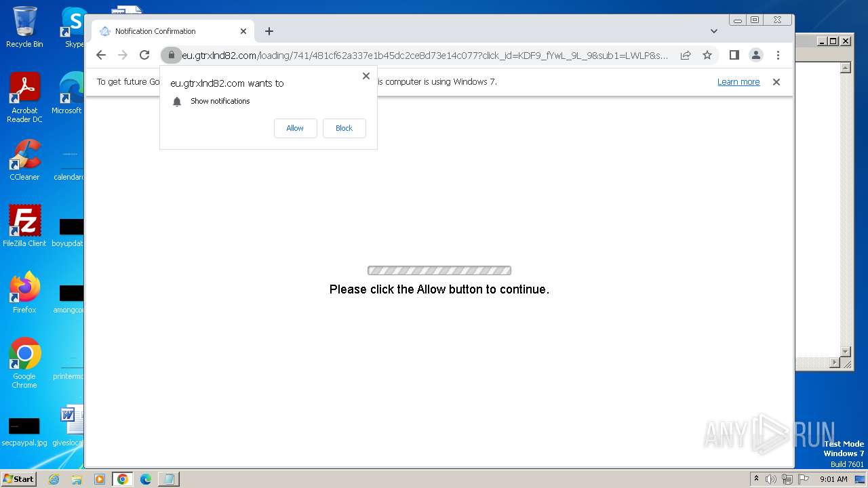Image resolution: width=868 pixels, height=488 pixels.
Task: Dismiss the Windows 7 infobar
Action: tap(776, 81)
